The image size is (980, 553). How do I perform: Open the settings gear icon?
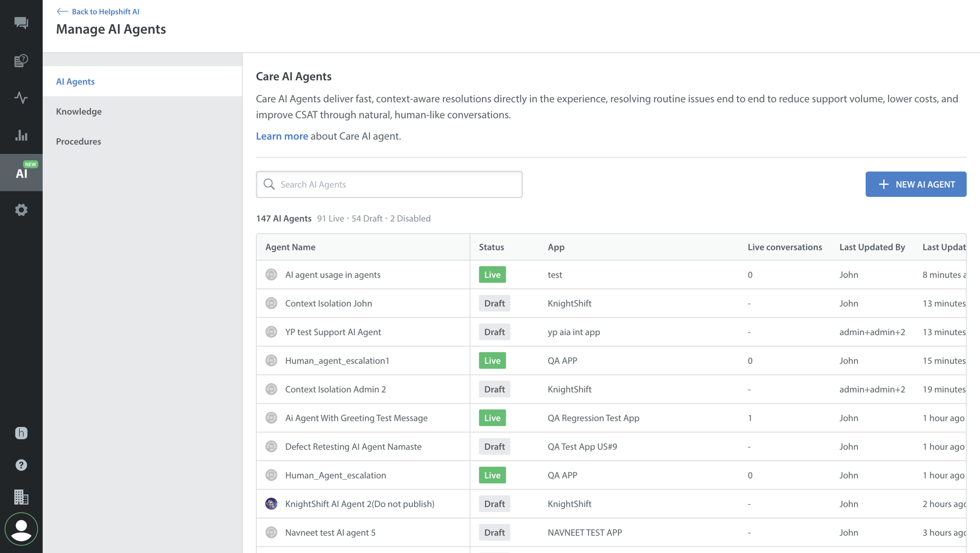click(21, 210)
